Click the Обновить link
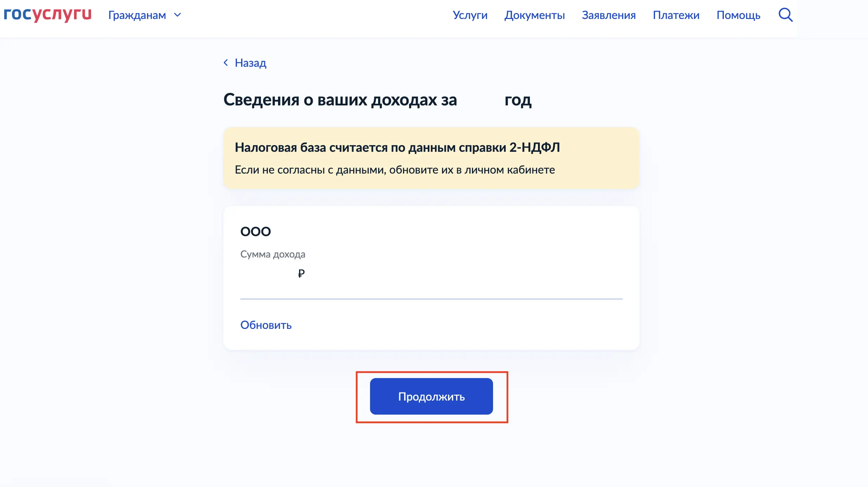 (x=266, y=325)
